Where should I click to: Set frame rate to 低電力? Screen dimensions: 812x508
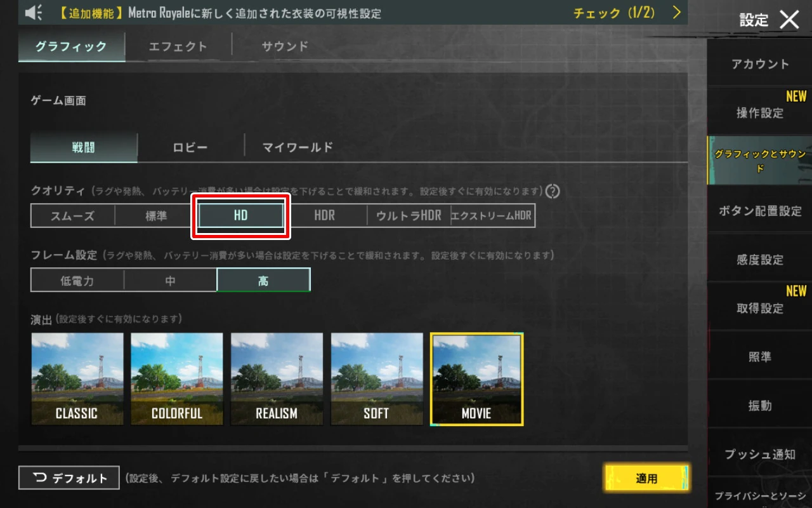click(x=77, y=281)
